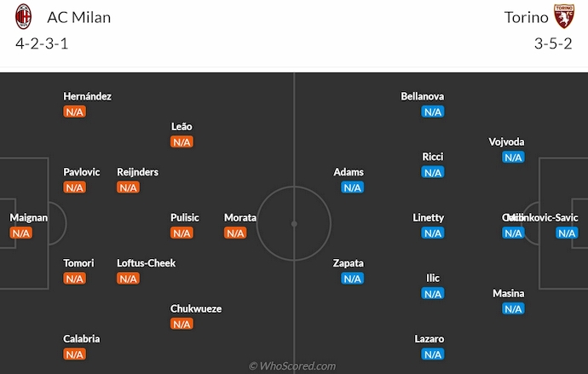Click Leão's orange N/A rating badge
The height and width of the screenshot is (374, 588).
[x=182, y=141]
